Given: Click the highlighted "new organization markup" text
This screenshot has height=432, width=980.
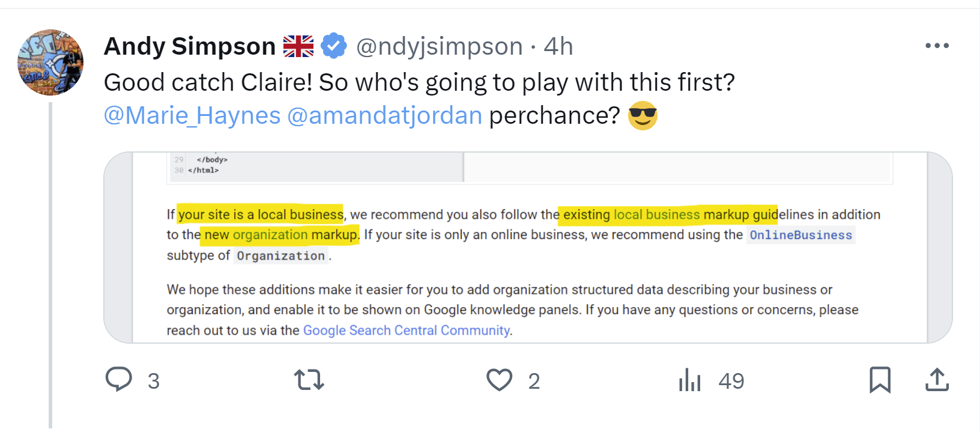Looking at the screenshot, I should coord(280,235).
